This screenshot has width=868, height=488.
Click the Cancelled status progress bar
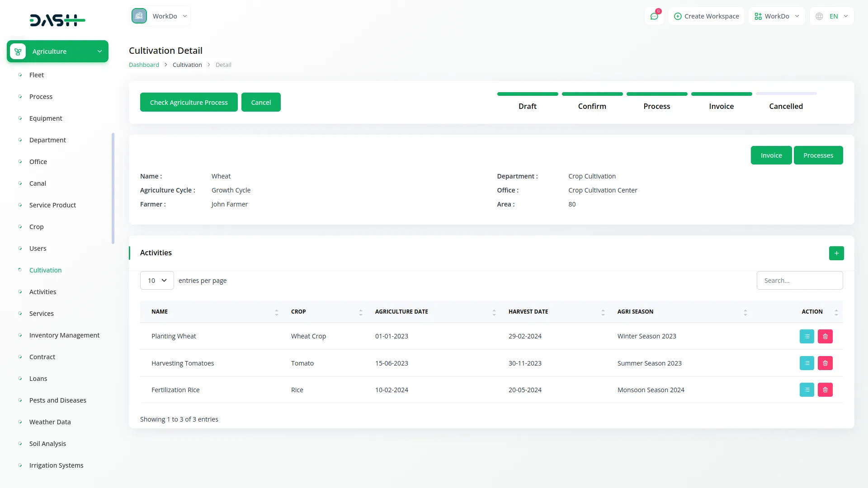786,94
